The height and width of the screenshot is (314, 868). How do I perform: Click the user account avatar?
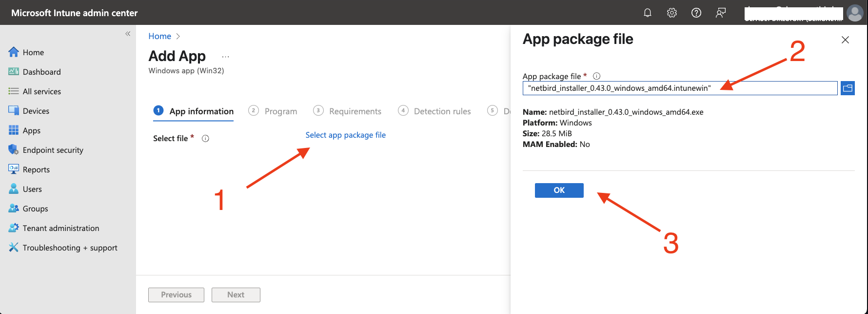(855, 13)
